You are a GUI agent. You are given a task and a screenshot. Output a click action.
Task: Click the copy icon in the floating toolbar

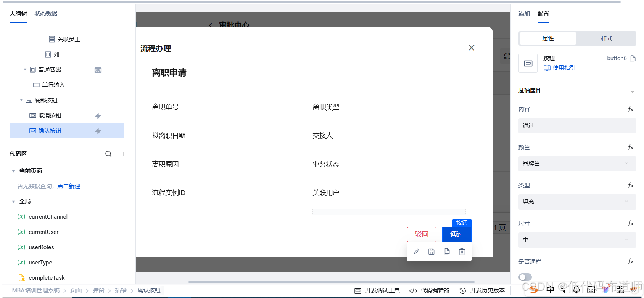click(447, 252)
